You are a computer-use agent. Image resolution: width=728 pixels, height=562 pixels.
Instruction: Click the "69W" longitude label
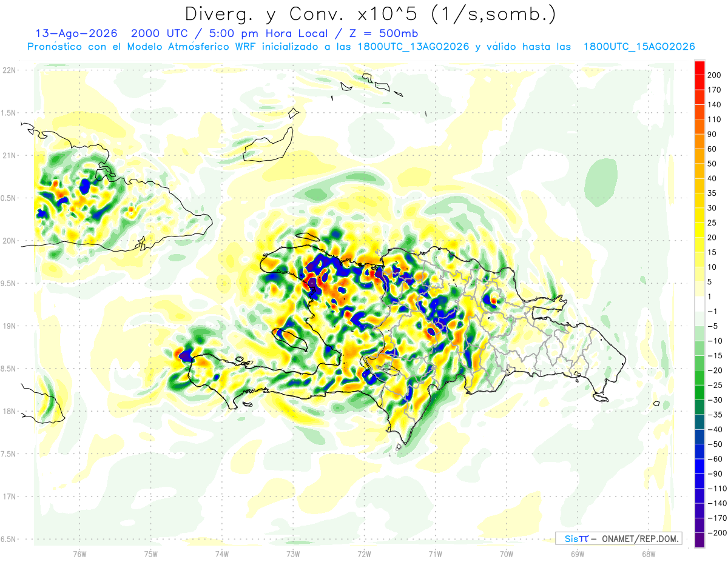(578, 554)
